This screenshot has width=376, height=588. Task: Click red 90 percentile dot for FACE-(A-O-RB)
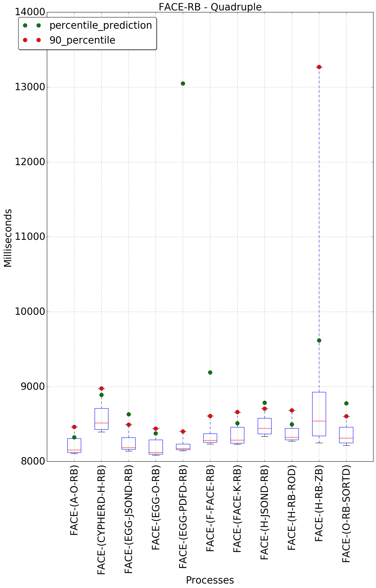[74, 427]
